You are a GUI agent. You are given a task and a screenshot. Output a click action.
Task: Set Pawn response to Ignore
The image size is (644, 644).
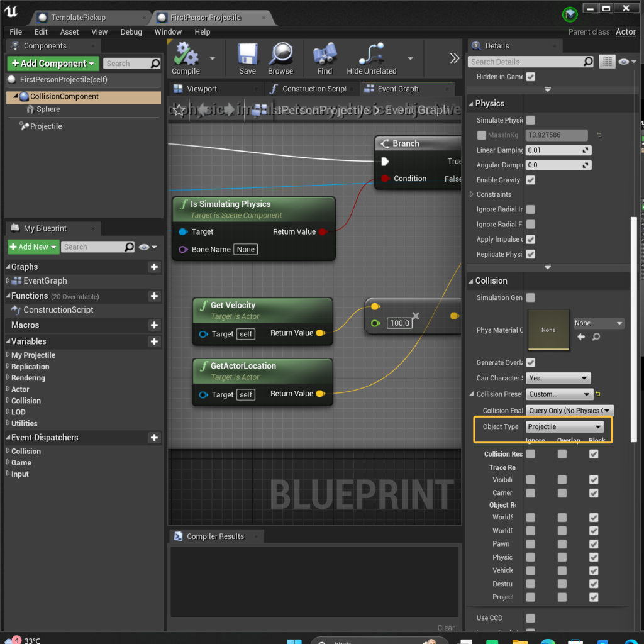531,544
